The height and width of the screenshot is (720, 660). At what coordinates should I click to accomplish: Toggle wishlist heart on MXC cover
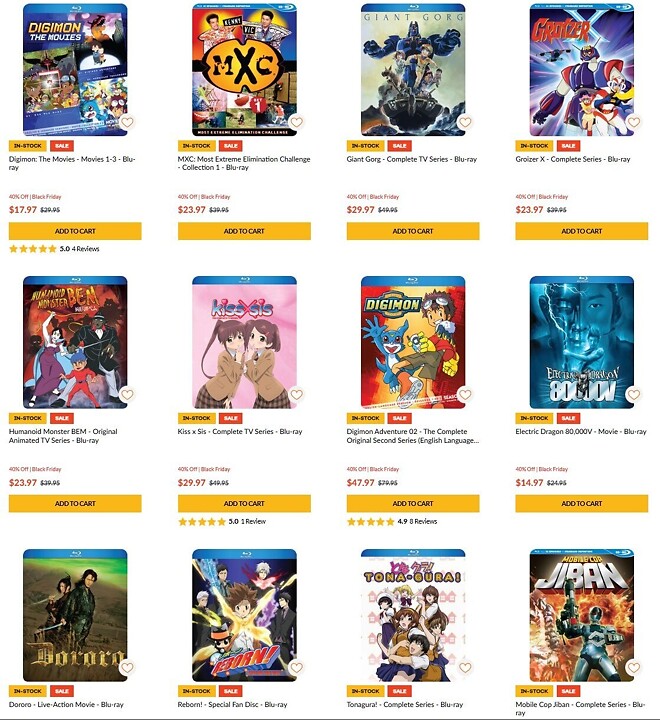pos(297,122)
